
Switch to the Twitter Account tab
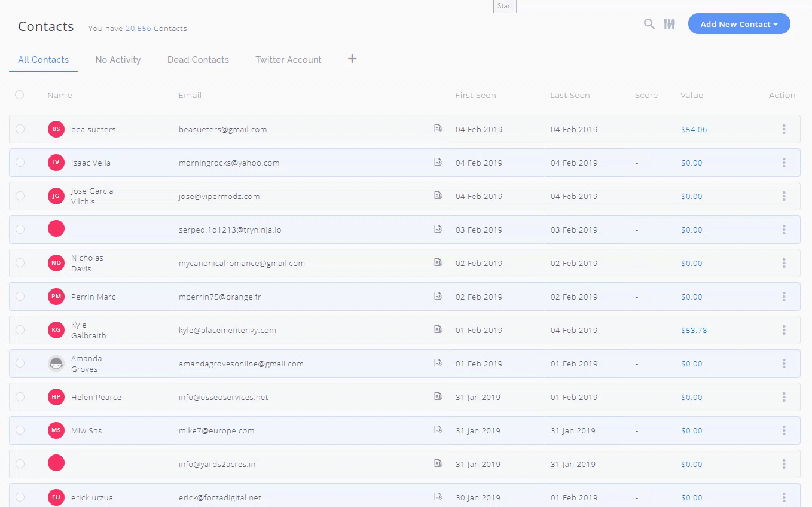click(288, 60)
